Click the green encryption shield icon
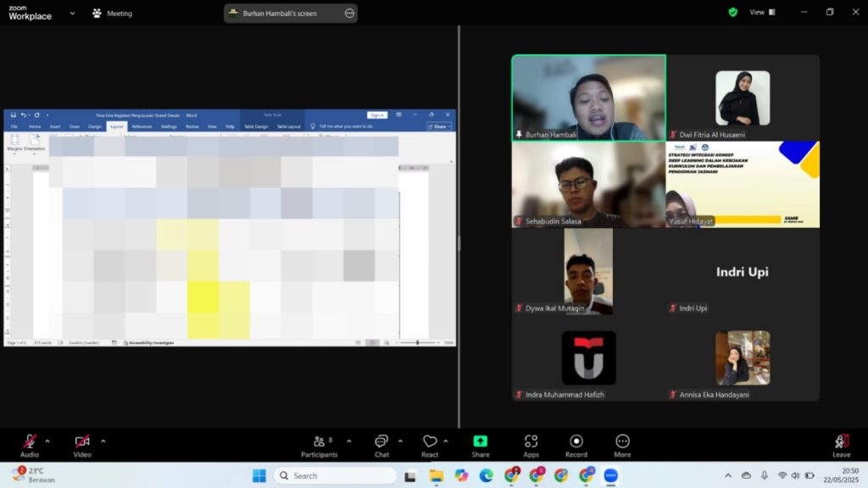The width and height of the screenshot is (868, 488). 733,13
